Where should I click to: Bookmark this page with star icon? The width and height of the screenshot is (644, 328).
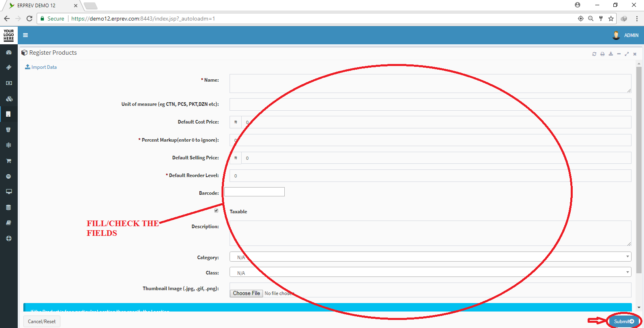tap(611, 19)
